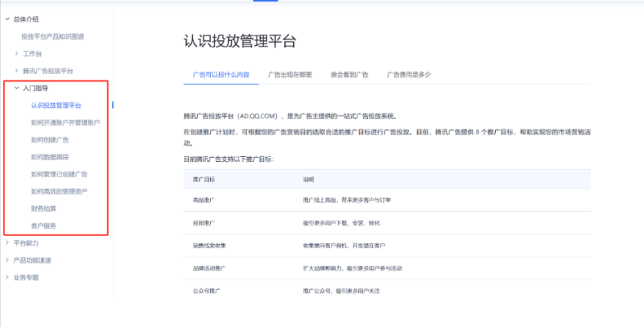The height and width of the screenshot is (327, 644).
Task: Switch to the 广告出现在哪里 tab
Action: pyautogui.click(x=290, y=75)
